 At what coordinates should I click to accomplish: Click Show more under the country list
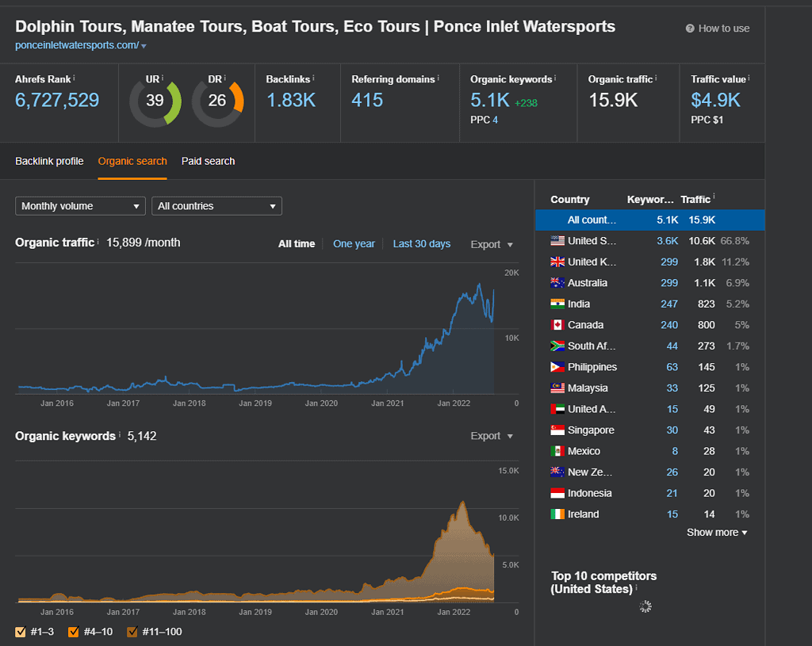717,533
